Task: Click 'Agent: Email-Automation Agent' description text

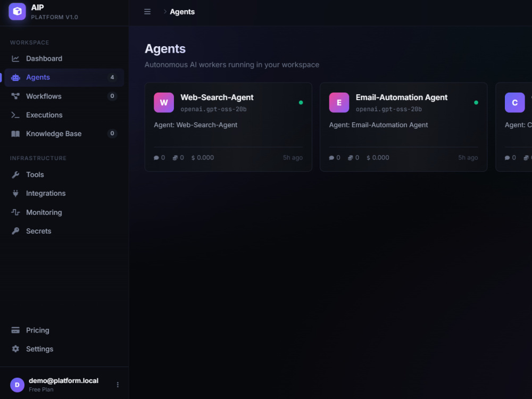Action: pyautogui.click(x=378, y=125)
